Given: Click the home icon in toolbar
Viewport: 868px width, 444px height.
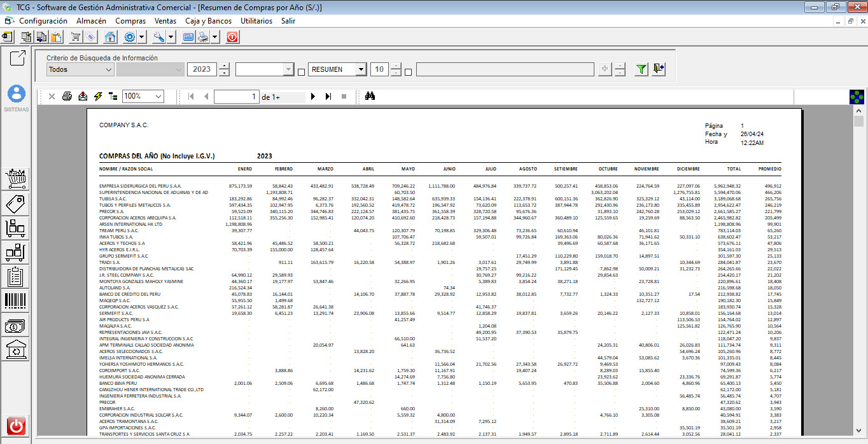Looking at the screenshot, I should [x=110, y=37].
